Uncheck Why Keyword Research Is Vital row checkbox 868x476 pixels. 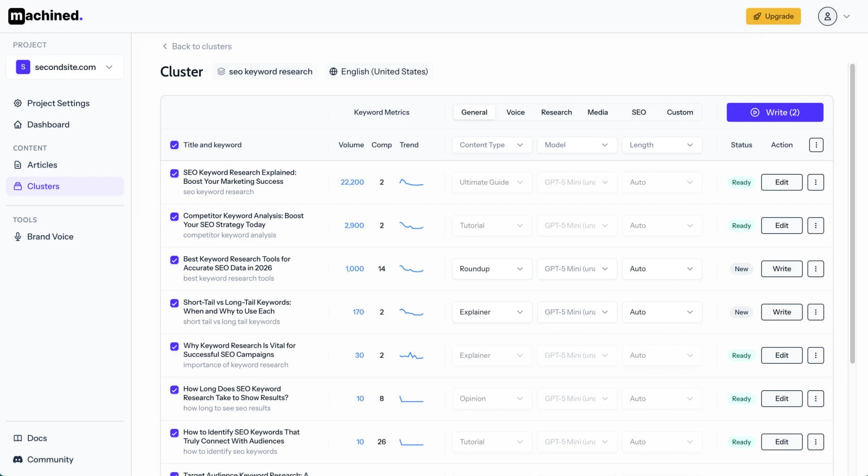click(174, 346)
